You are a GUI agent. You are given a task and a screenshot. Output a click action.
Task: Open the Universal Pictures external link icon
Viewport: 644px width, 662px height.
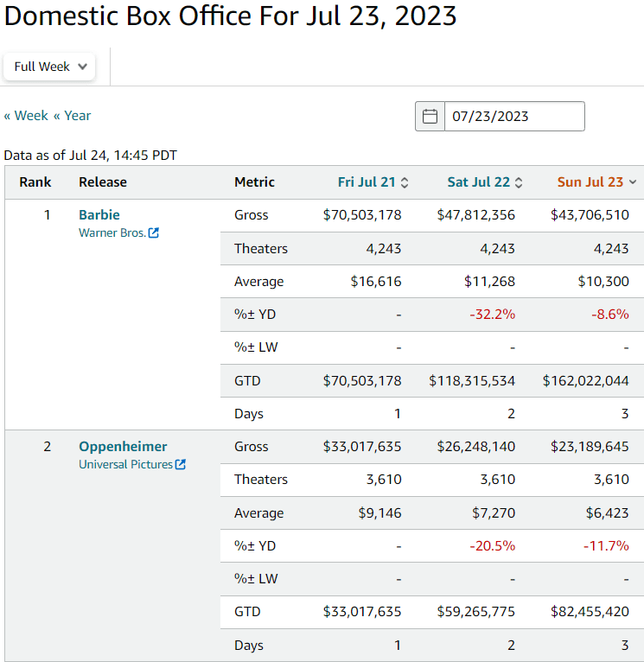click(x=181, y=465)
